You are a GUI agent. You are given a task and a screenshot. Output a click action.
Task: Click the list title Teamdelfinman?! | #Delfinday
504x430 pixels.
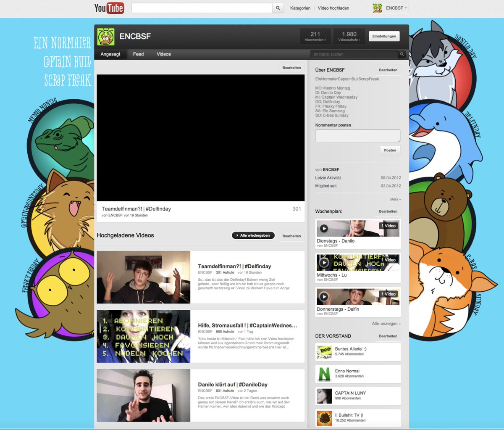[234, 266]
